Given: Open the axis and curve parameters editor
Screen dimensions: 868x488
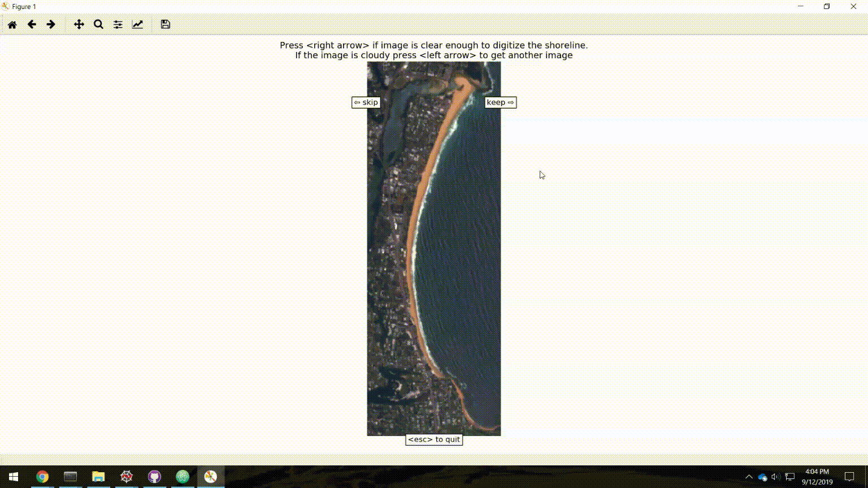Looking at the screenshot, I should (137, 24).
